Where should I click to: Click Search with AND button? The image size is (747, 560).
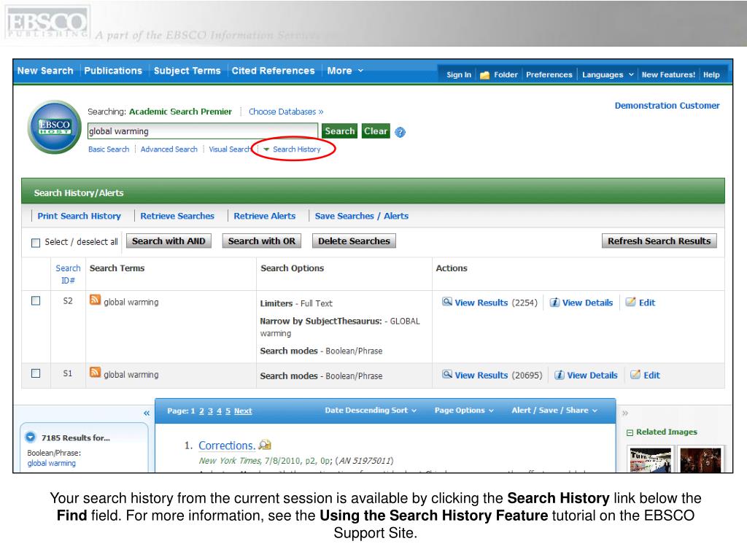coord(169,241)
